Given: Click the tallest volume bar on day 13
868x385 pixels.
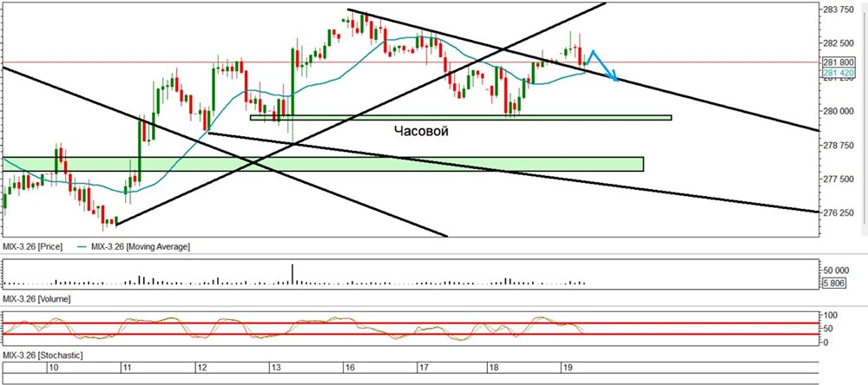Looking at the screenshot, I should tap(293, 274).
